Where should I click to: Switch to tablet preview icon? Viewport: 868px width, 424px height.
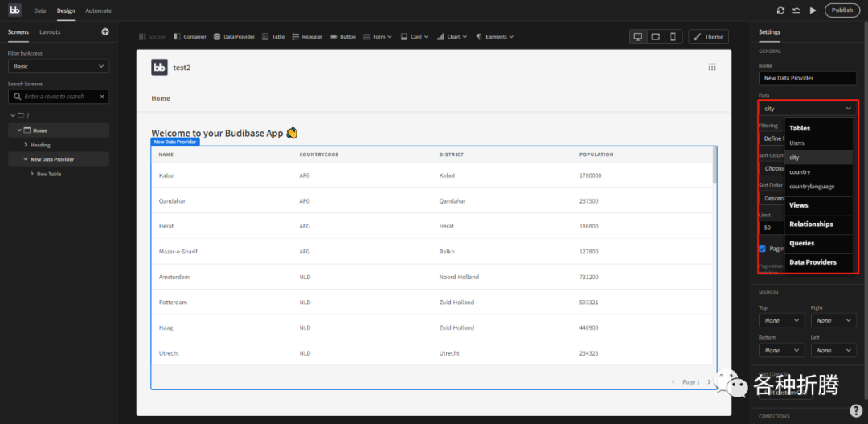656,36
